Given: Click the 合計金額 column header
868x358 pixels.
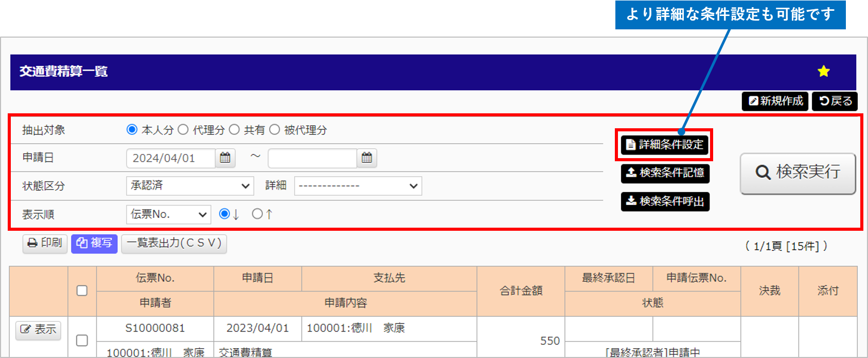Looking at the screenshot, I should tap(521, 291).
